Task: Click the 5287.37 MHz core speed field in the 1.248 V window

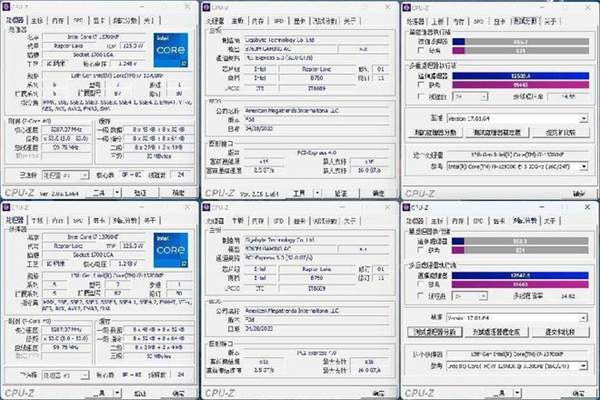Action: point(67,129)
